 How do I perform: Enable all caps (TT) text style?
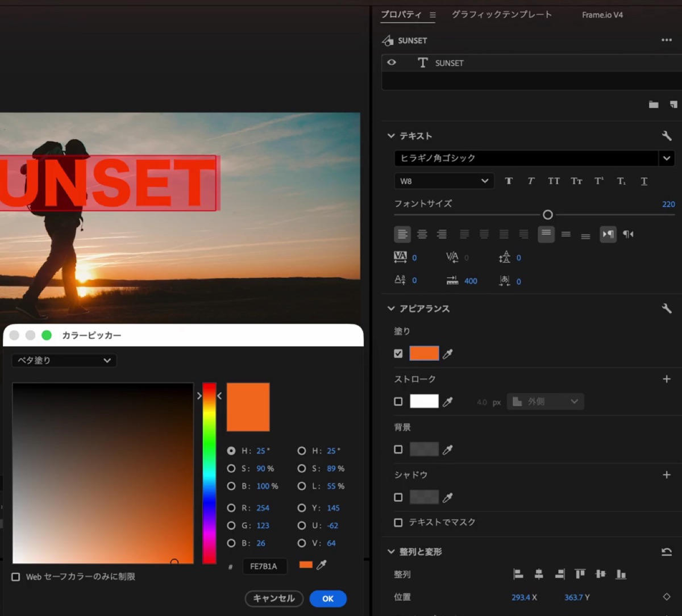(x=554, y=181)
